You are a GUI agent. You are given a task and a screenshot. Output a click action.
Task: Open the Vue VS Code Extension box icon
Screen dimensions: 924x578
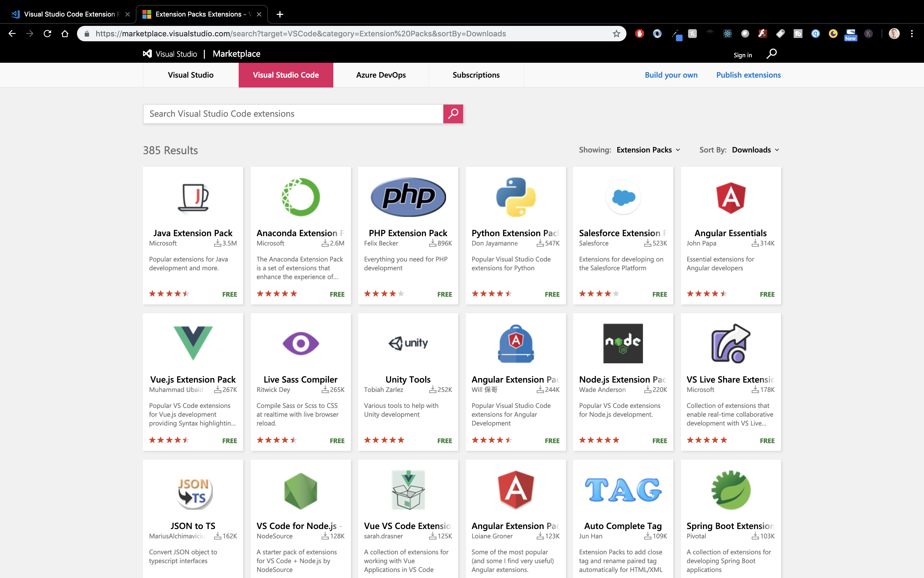(x=408, y=490)
